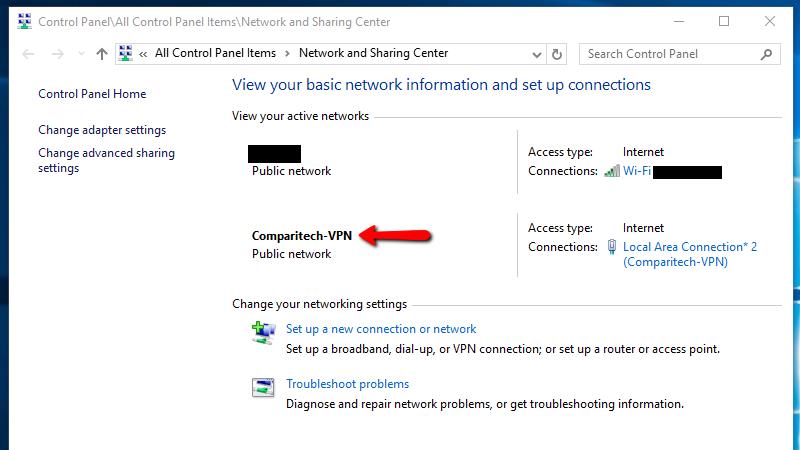This screenshot has width=800, height=450.
Task: Click the search magnifier icon
Action: pyautogui.click(x=766, y=54)
